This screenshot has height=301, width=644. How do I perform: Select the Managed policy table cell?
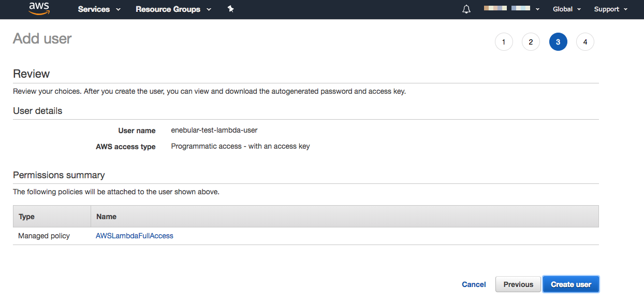(x=44, y=236)
